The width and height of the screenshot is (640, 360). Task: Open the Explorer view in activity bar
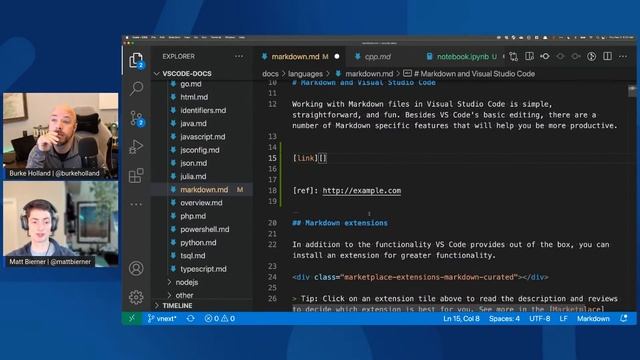point(136,60)
